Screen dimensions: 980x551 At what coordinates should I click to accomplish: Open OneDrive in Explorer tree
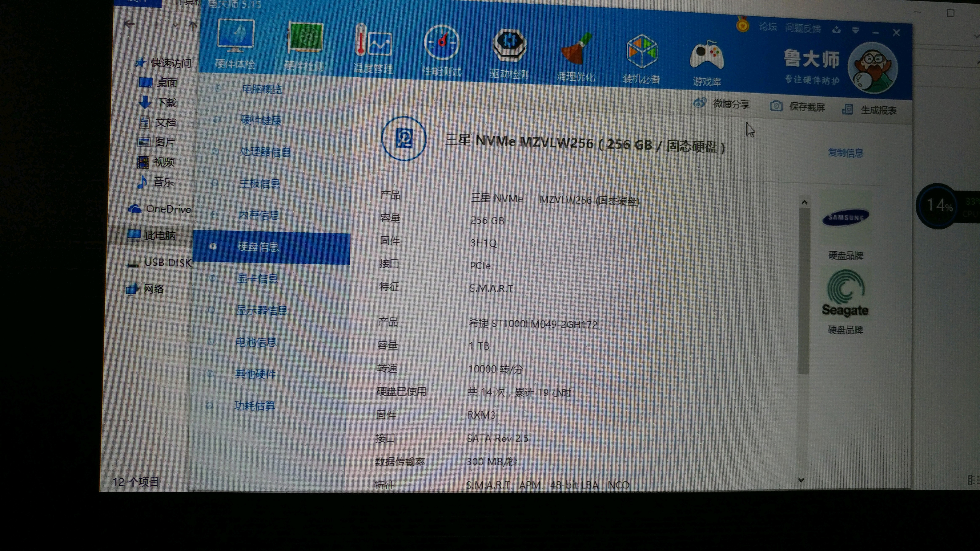tap(160, 209)
